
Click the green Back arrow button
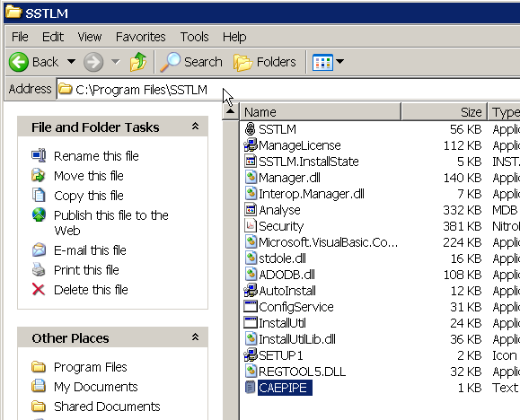click(x=19, y=62)
